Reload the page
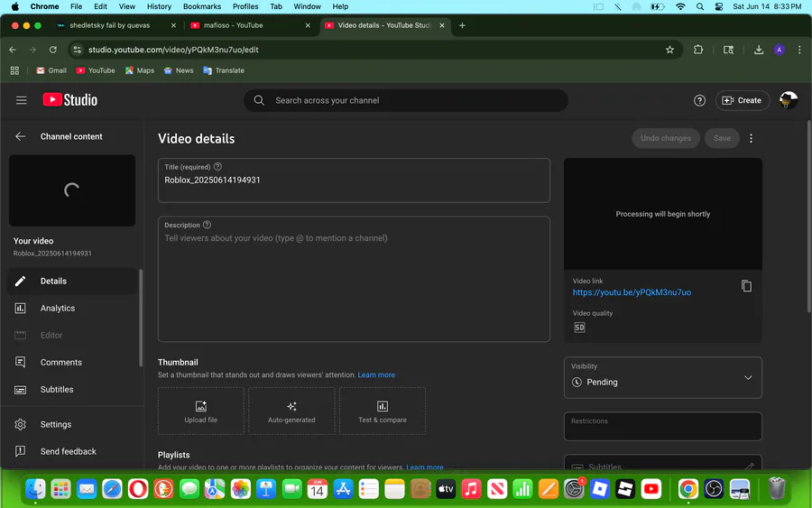 click(x=53, y=50)
